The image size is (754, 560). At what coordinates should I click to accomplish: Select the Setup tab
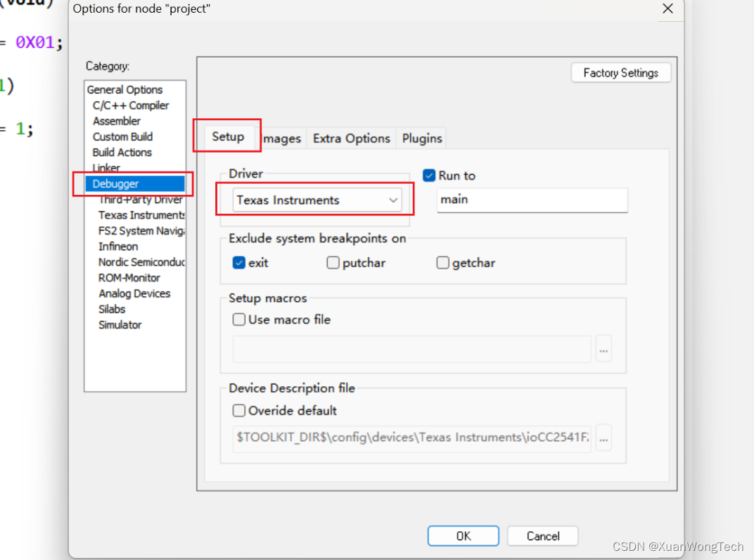(229, 136)
